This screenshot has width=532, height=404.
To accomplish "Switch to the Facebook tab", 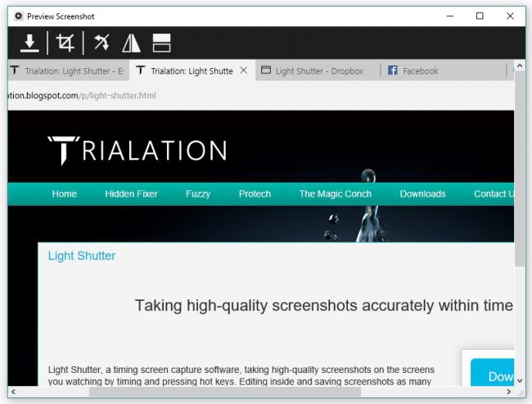I will (x=443, y=70).
